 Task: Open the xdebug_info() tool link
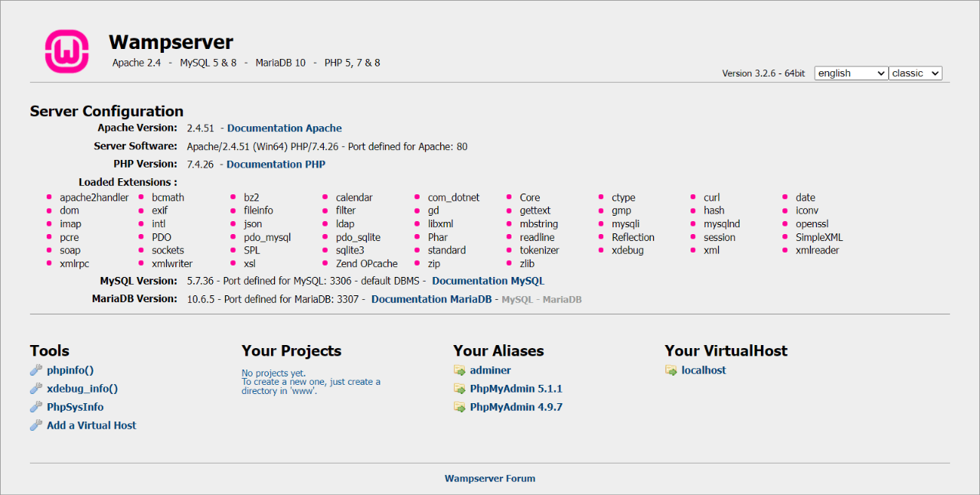(x=83, y=389)
